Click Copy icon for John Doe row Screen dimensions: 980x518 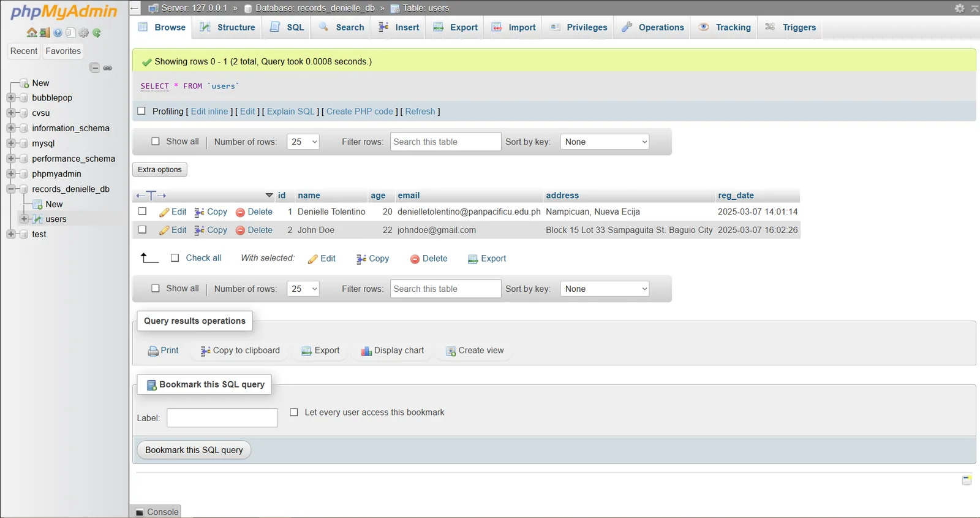(199, 230)
